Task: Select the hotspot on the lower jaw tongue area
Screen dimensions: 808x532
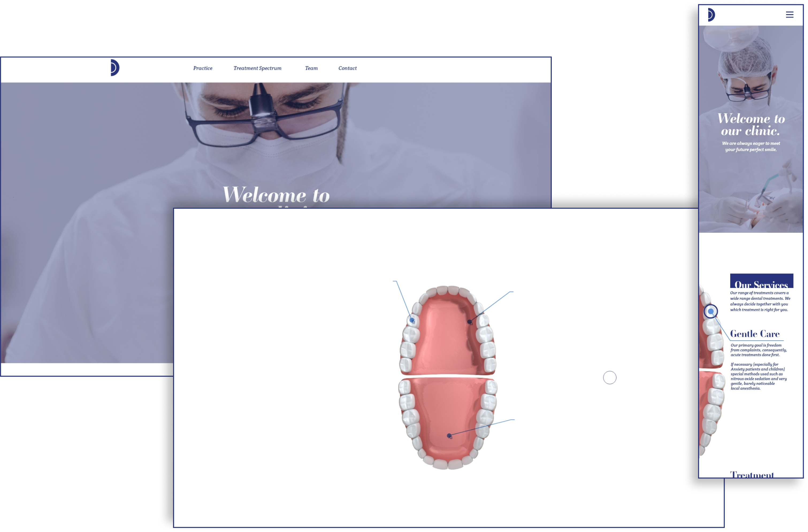Action: (x=449, y=436)
